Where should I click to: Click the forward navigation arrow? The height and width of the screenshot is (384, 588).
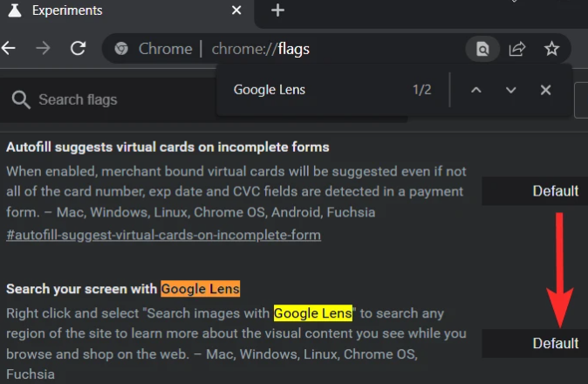(43, 48)
